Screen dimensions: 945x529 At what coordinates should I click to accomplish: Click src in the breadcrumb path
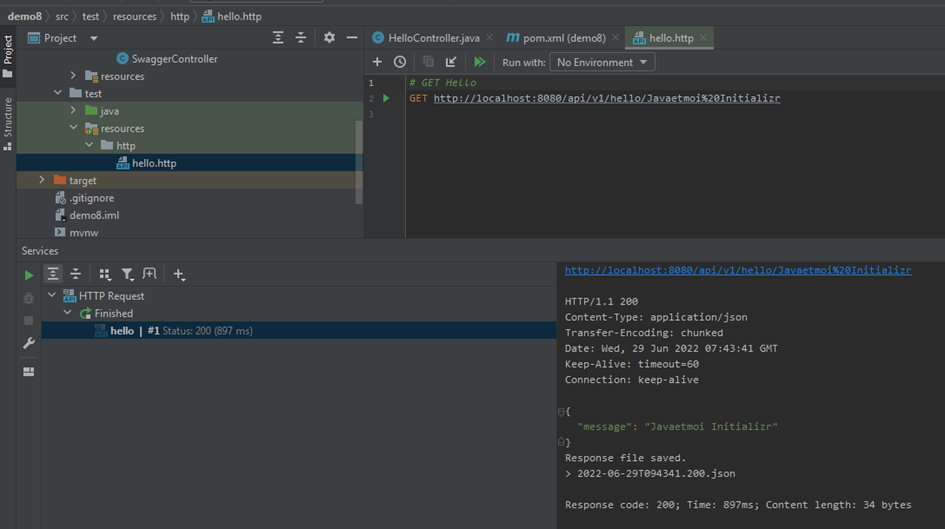coord(62,16)
